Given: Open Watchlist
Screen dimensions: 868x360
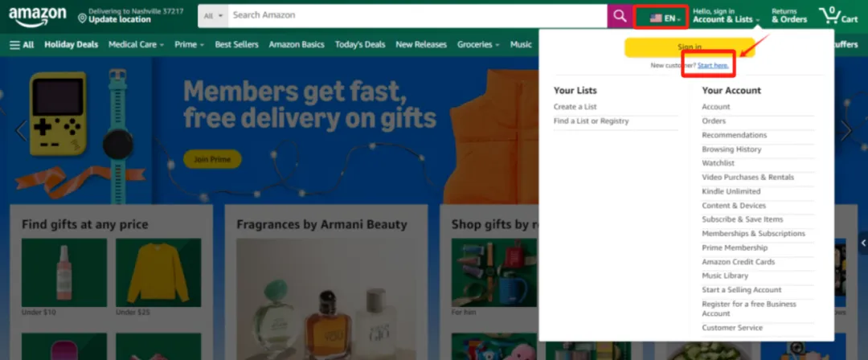Looking at the screenshot, I should coord(718,163).
